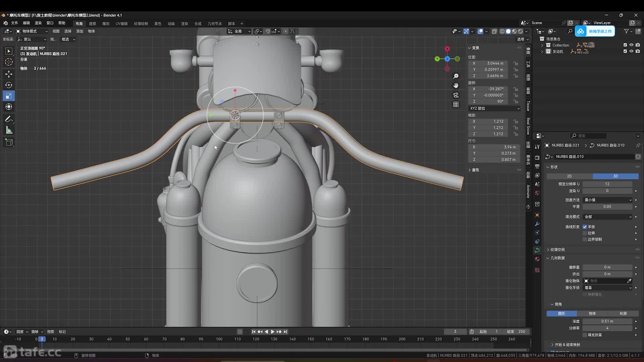Toggle the 拉伸 checkbox

(x=585, y=233)
